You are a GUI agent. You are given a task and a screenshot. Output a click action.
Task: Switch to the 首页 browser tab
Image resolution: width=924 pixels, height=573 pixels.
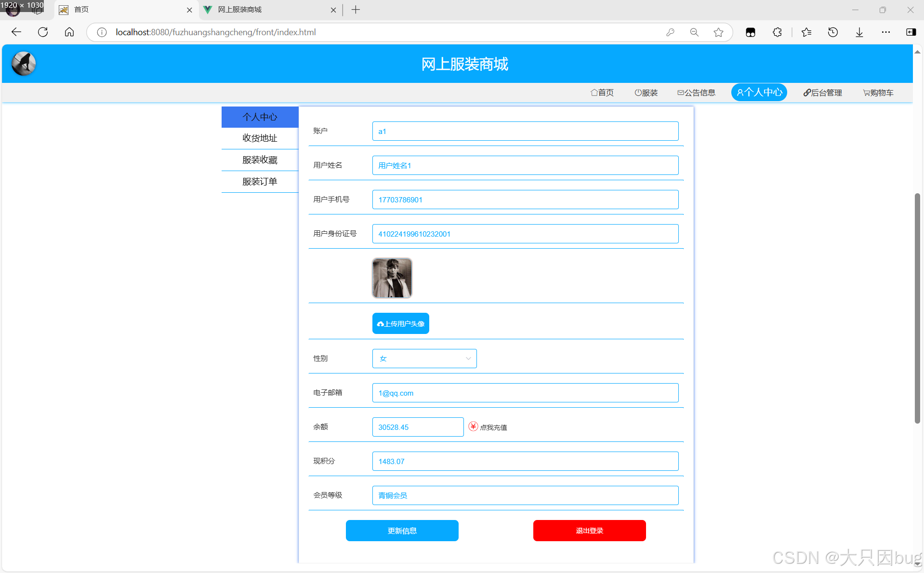pyautogui.click(x=127, y=10)
